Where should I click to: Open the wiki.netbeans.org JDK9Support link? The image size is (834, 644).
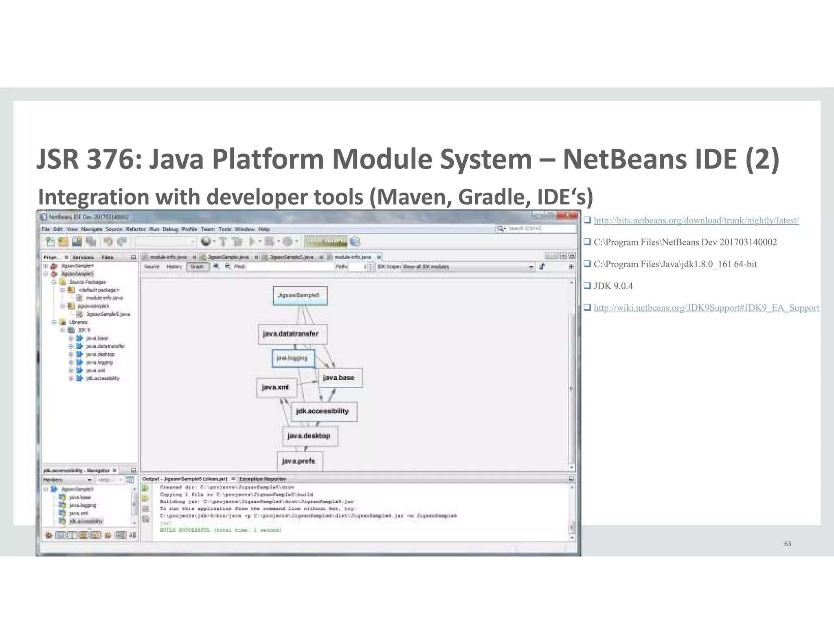pos(706,308)
